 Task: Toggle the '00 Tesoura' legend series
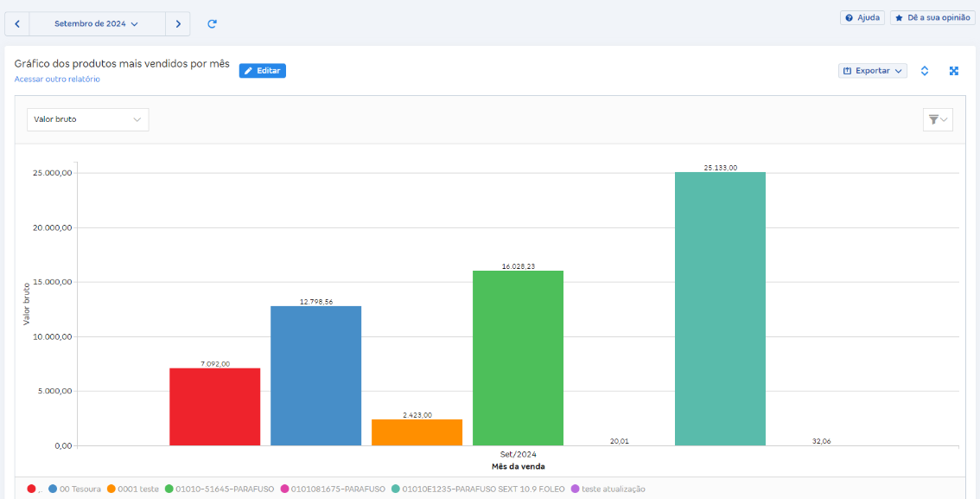(76, 489)
